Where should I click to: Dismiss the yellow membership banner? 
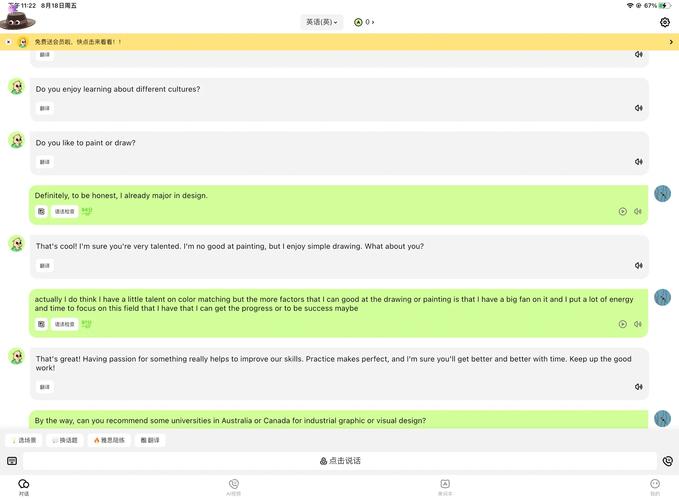(9, 42)
